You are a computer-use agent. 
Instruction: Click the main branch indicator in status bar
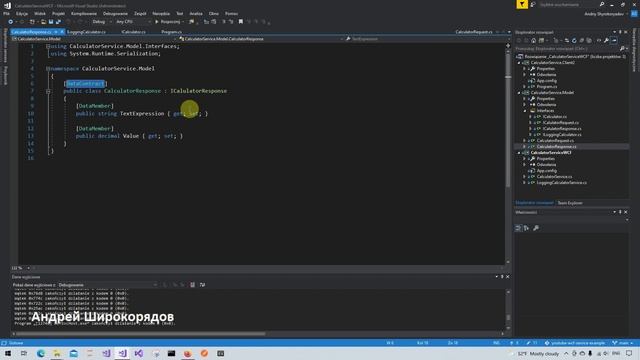(x=623, y=343)
